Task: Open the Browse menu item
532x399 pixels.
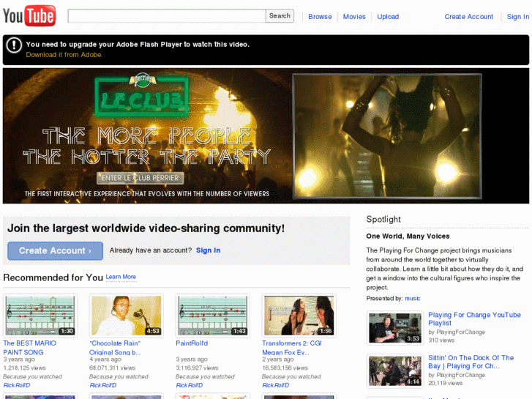Action: tap(320, 17)
